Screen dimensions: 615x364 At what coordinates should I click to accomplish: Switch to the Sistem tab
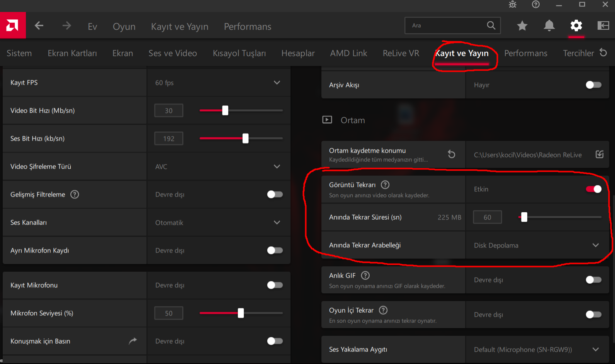(19, 53)
